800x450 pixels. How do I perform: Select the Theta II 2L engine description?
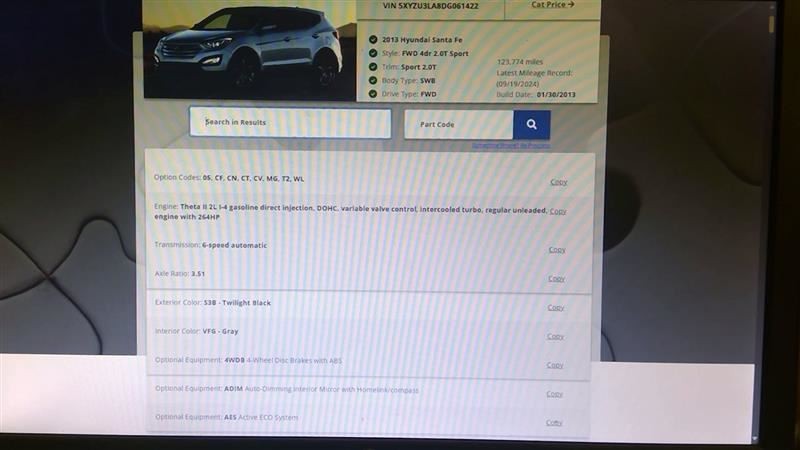351,213
